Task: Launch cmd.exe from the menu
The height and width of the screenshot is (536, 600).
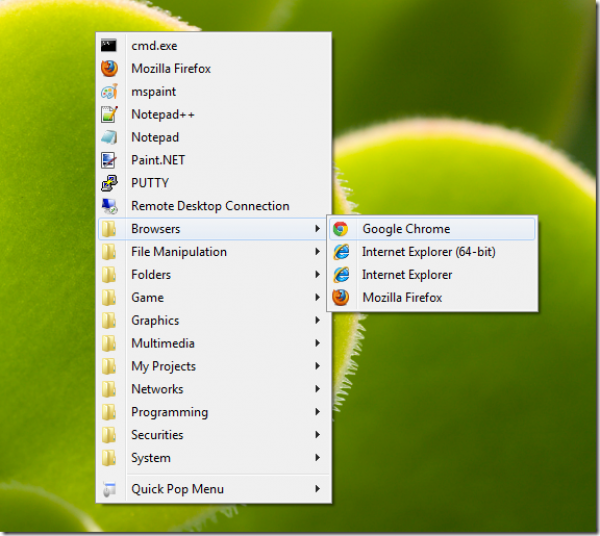Action: 154,46
